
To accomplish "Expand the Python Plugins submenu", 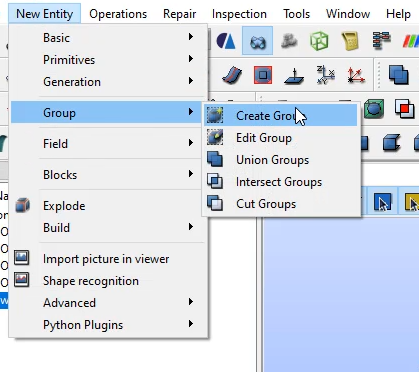I will (x=108, y=325).
